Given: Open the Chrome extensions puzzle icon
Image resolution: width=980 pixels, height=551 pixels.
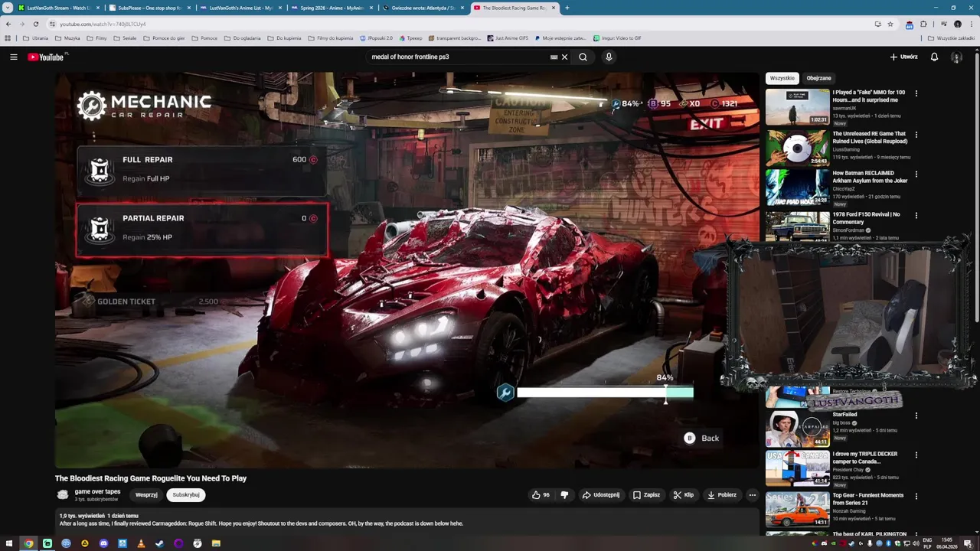Looking at the screenshot, I should pyautogui.click(x=923, y=24).
